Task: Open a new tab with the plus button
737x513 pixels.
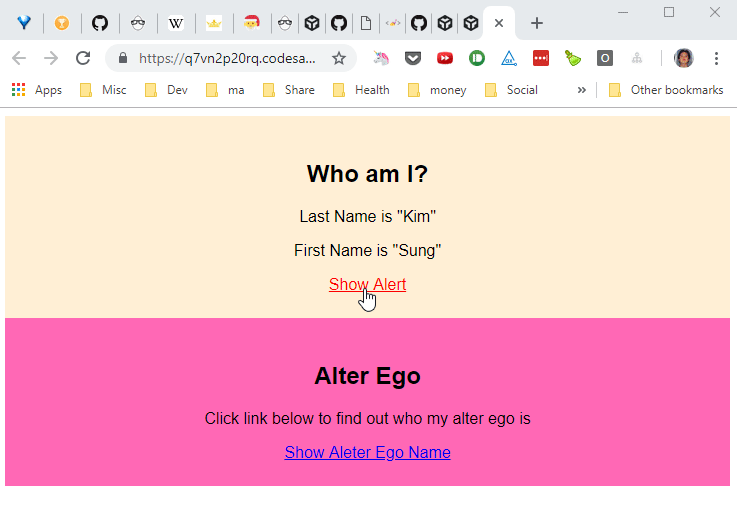Action: point(537,23)
